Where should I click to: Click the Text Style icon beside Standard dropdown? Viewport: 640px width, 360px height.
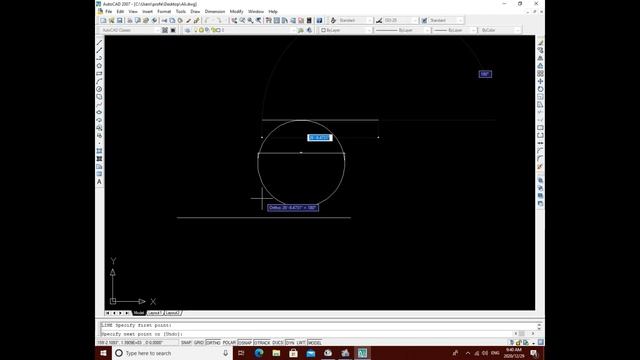[x=333, y=20]
